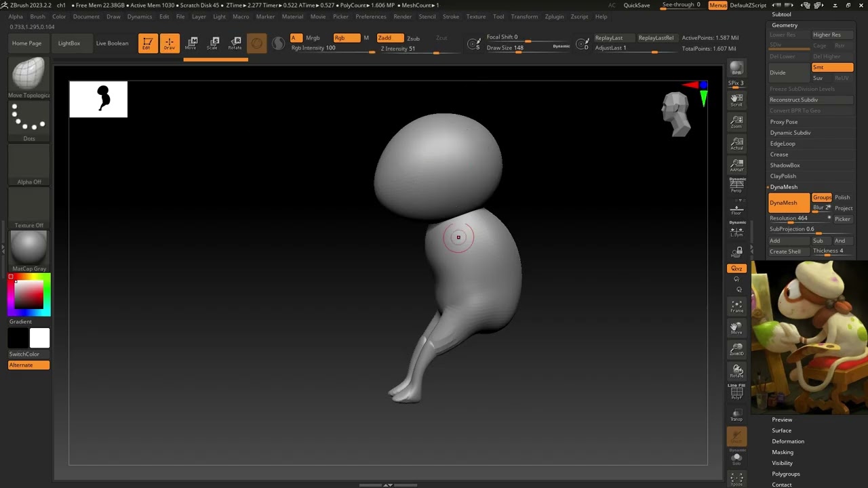Screen dimensions: 868x488
Task: Expand the EdgeLoop section
Action: [783, 144]
